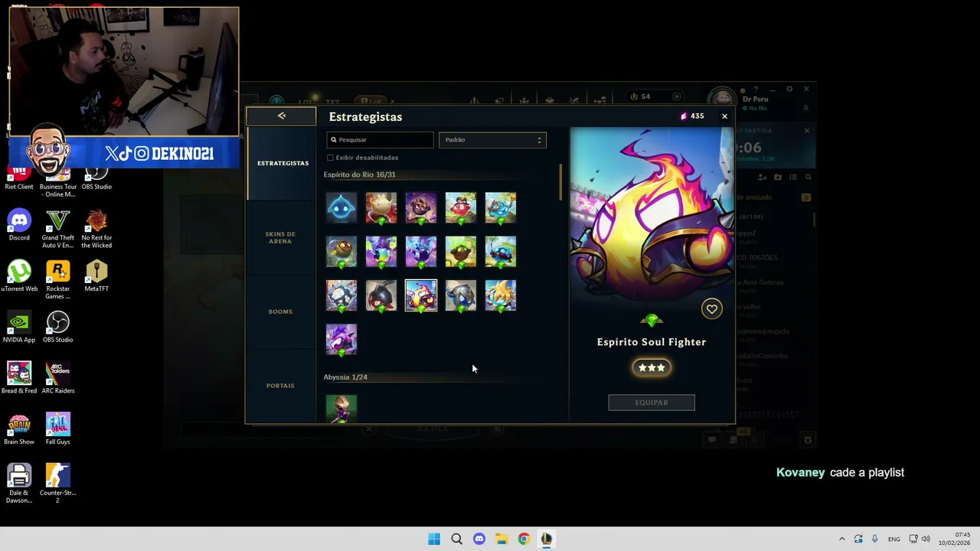Go back with the arrow button
Image resolution: width=980 pixels, height=551 pixels.
281,116
